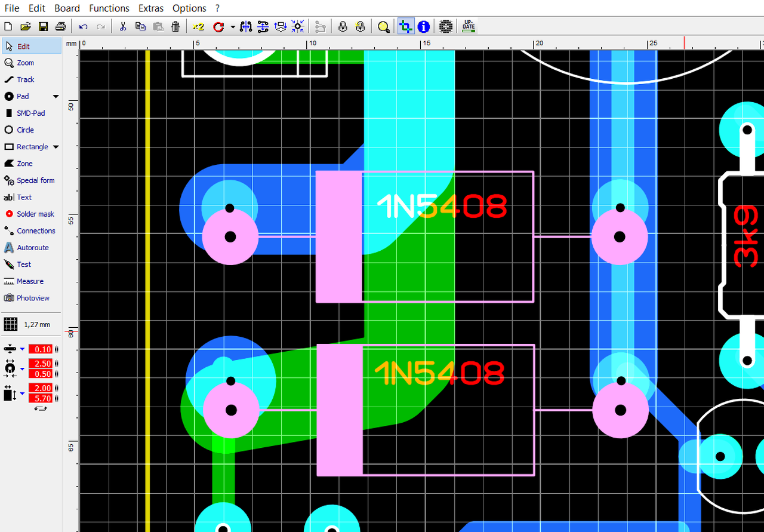Click the 1,27 mm grid value
Viewport: 764px width, 532px height.
pos(37,325)
